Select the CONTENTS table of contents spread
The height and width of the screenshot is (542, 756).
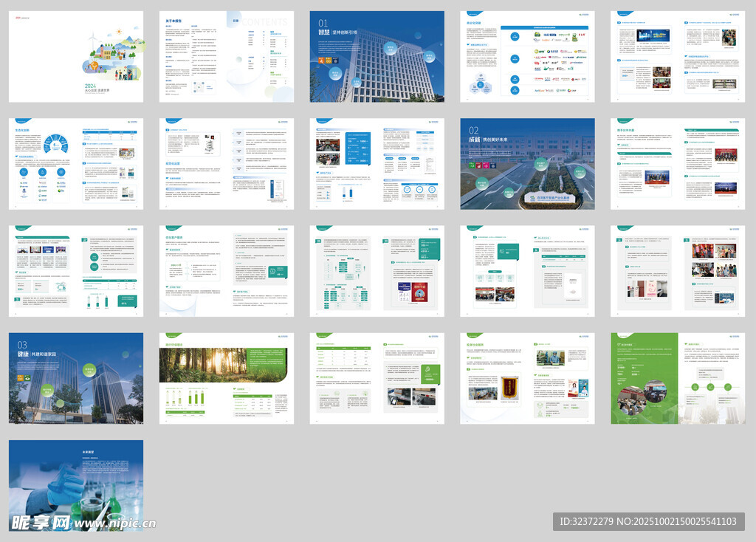pyautogui.click(x=227, y=56)
